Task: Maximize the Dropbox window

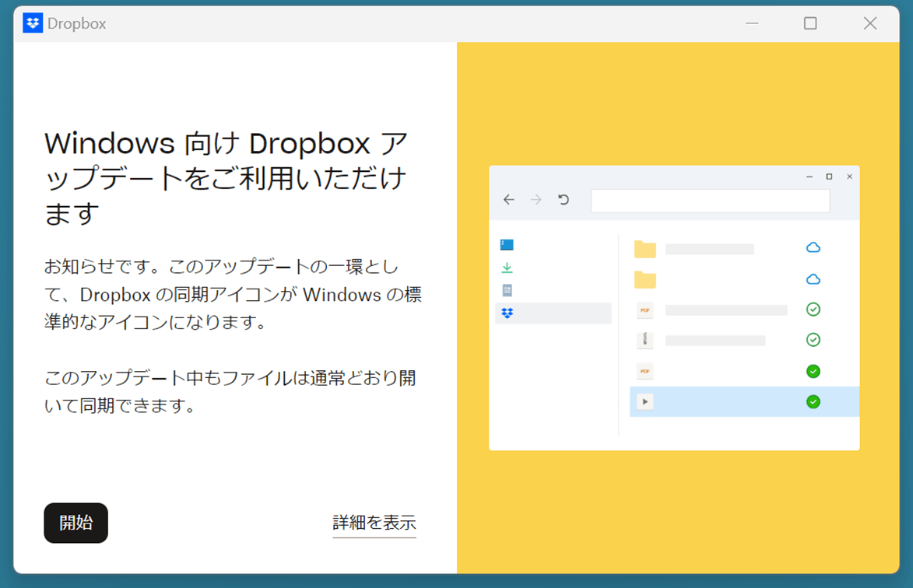Action: click(x=810, y=23)
